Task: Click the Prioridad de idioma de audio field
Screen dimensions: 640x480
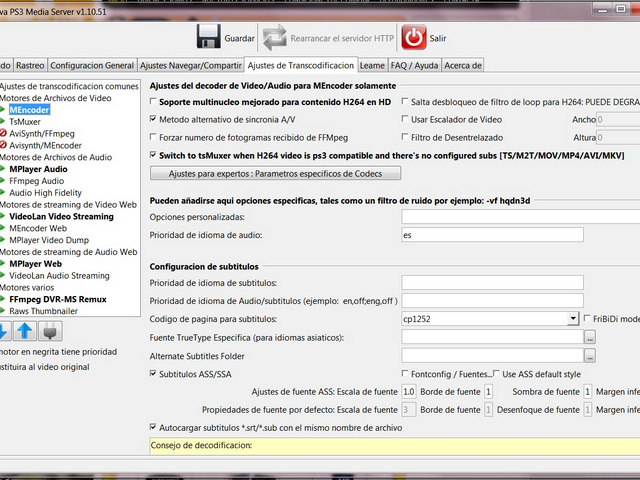Action: click(x=490, y=235)
